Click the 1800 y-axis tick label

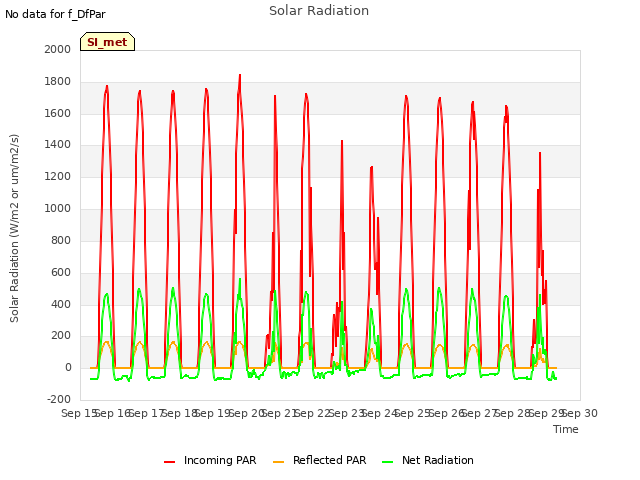(x=58, y=82)
